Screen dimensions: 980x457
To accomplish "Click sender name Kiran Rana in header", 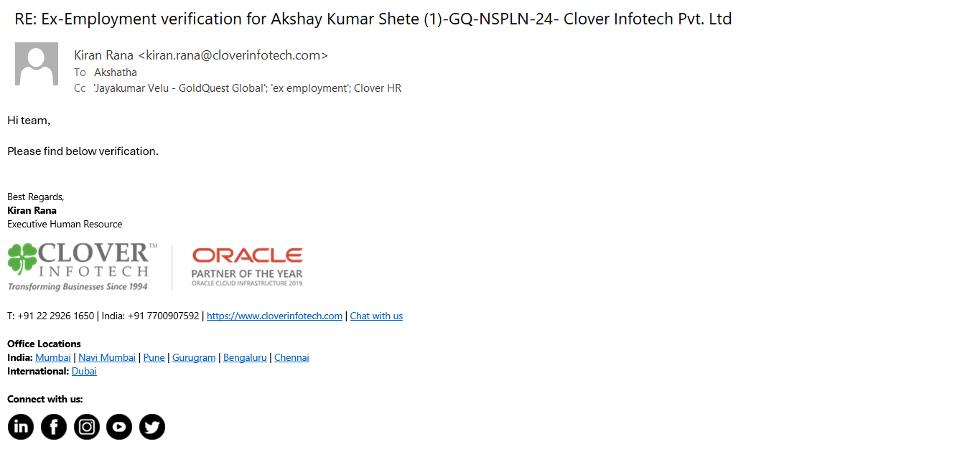I will 103,55.
